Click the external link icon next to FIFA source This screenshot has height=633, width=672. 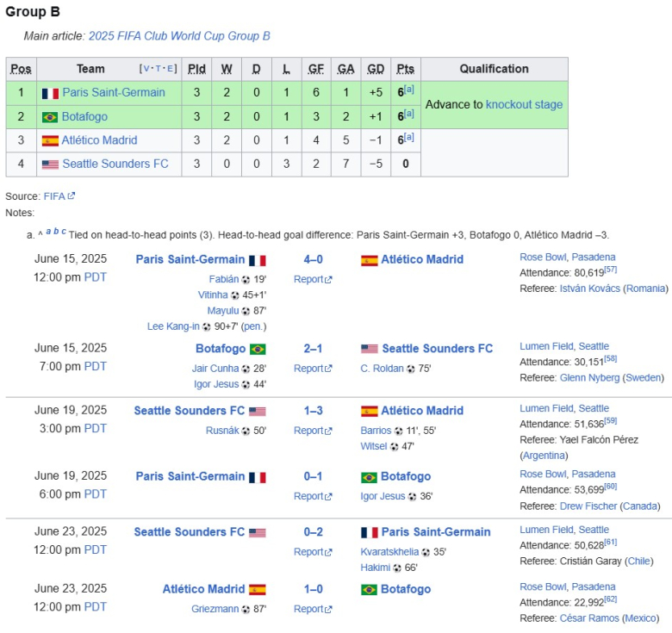72,195
